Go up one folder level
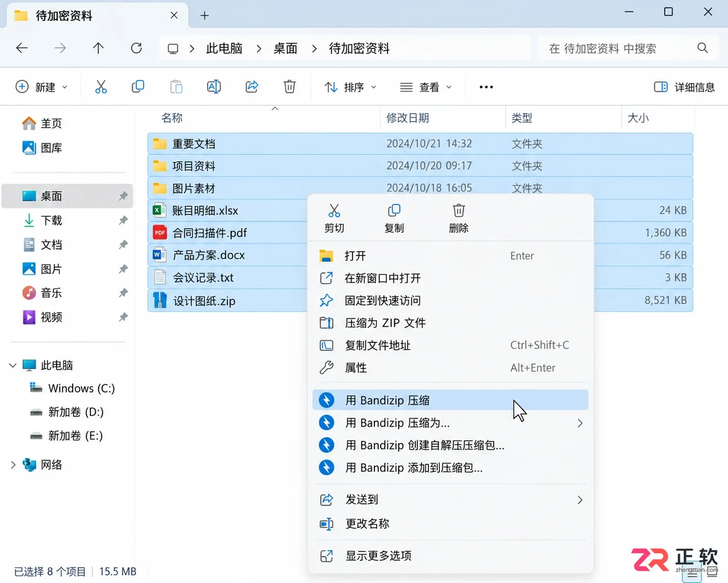This screenshot has width=728, height=583. tap(98, 48)
